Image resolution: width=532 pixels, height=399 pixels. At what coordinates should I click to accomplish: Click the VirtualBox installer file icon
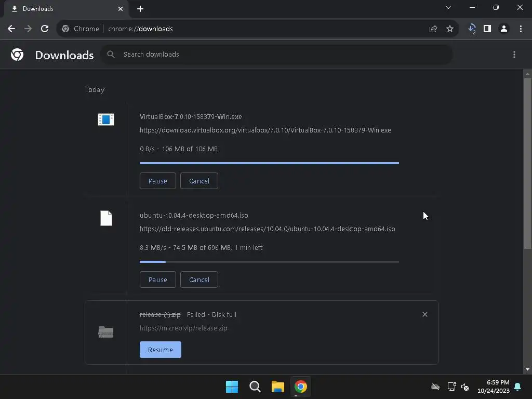point(106,119)
